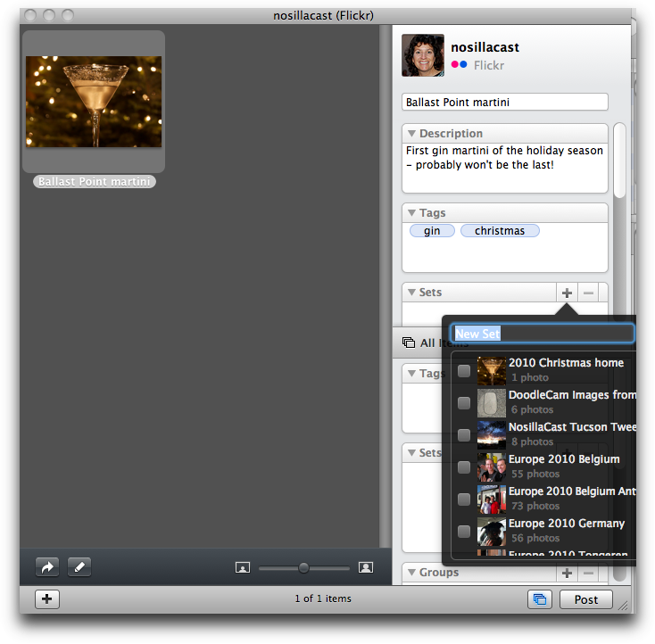Click the share arrow icon
Screen dimensions: 655x644
[47, 567]
